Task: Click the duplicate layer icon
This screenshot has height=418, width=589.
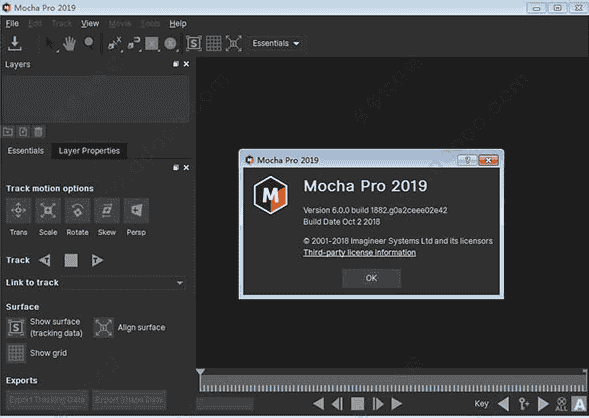Action: (x=23, y=132)
